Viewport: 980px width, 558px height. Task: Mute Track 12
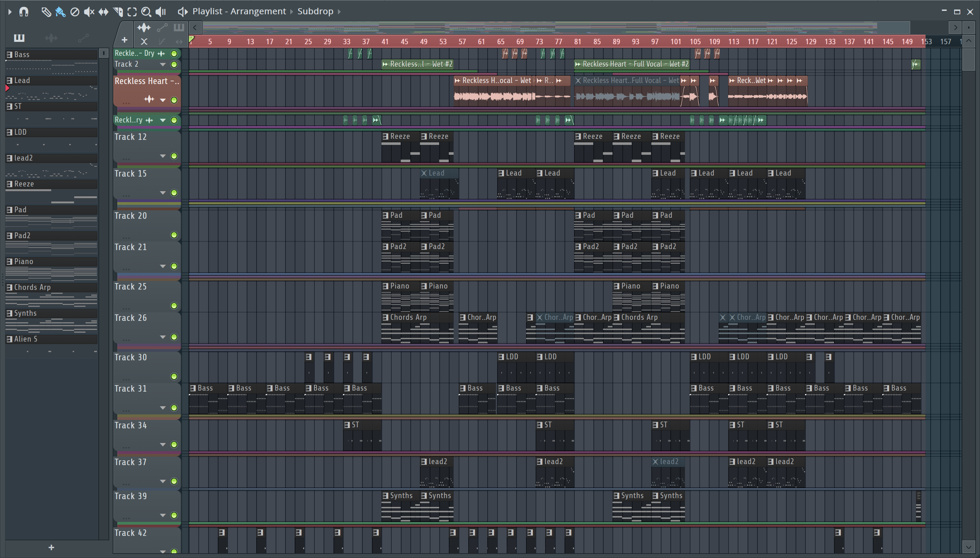click(x=174, y=156)
